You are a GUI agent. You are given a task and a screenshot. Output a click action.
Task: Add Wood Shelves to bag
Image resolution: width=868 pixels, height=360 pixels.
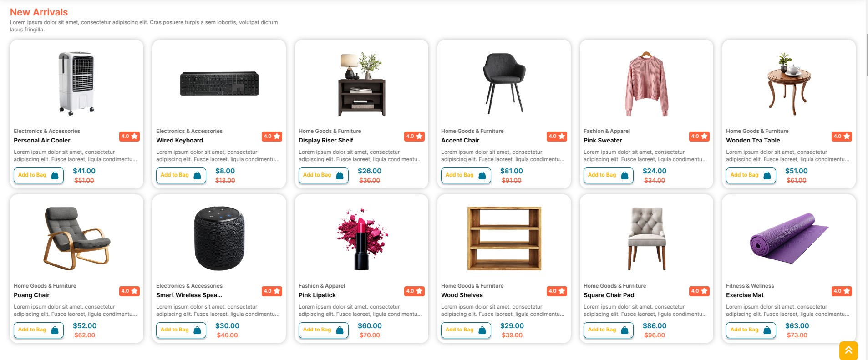(466, 330)
